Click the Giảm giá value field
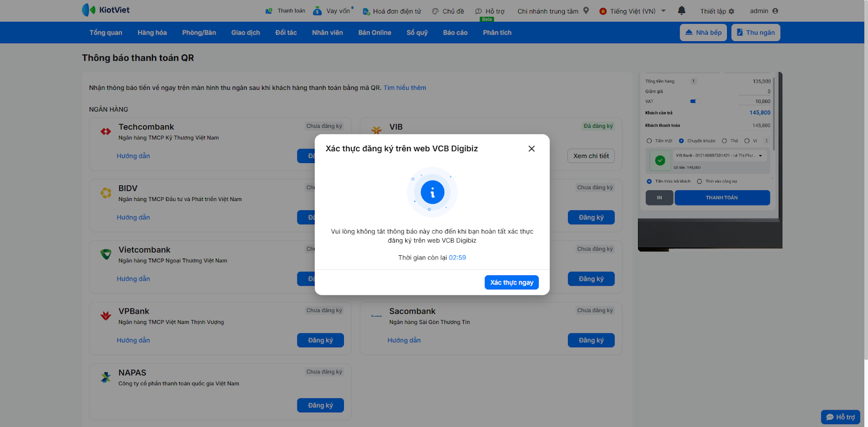Screen dimensions: 868x427 755,92
